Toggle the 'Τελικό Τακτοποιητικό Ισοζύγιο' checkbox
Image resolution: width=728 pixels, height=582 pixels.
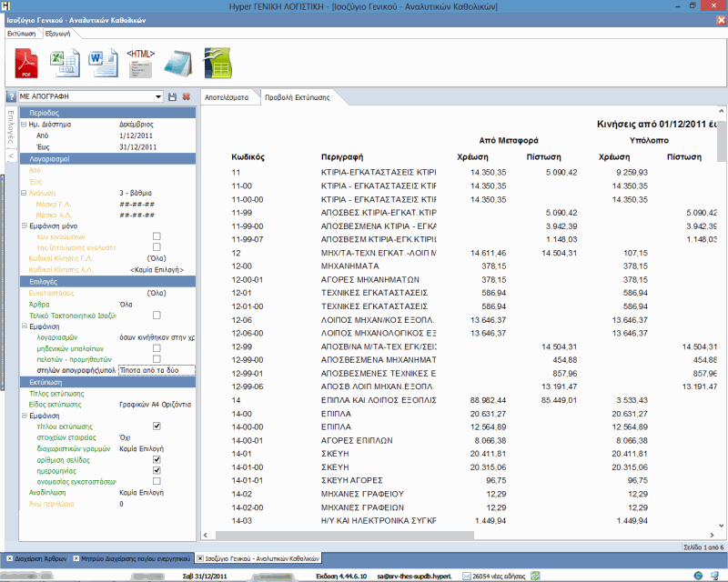tap(157, 315)
